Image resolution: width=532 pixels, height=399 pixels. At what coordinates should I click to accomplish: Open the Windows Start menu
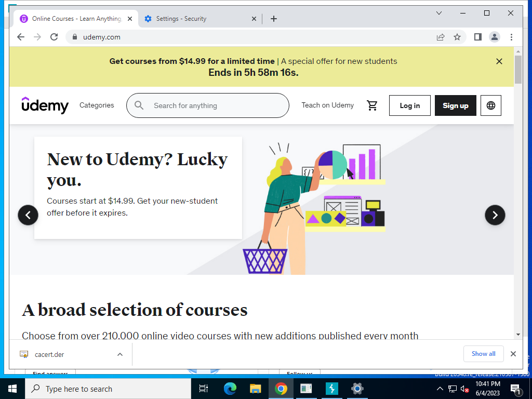click(12, 389)
